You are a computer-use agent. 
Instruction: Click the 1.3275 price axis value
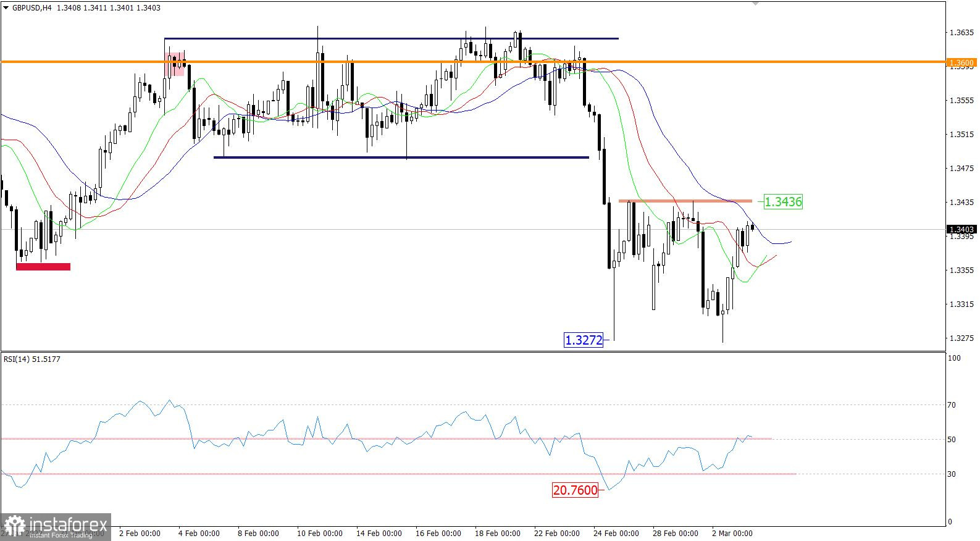coord(961,338)
